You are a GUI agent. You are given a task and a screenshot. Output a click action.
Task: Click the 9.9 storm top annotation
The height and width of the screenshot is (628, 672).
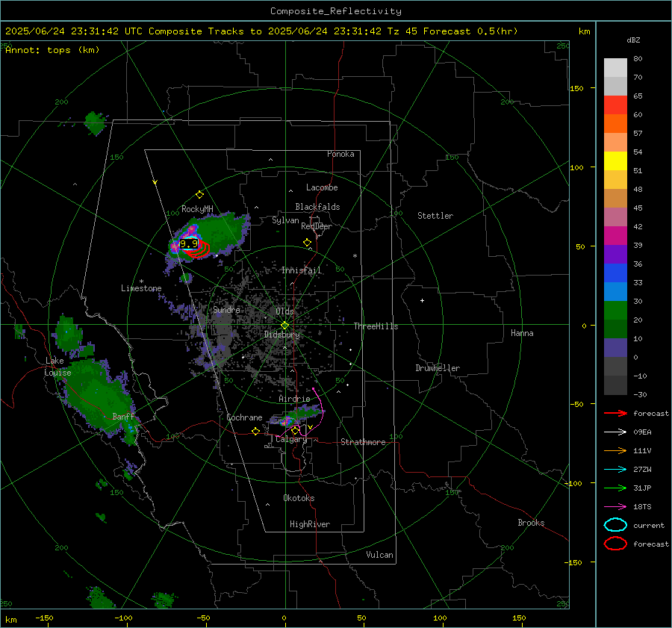189,244
